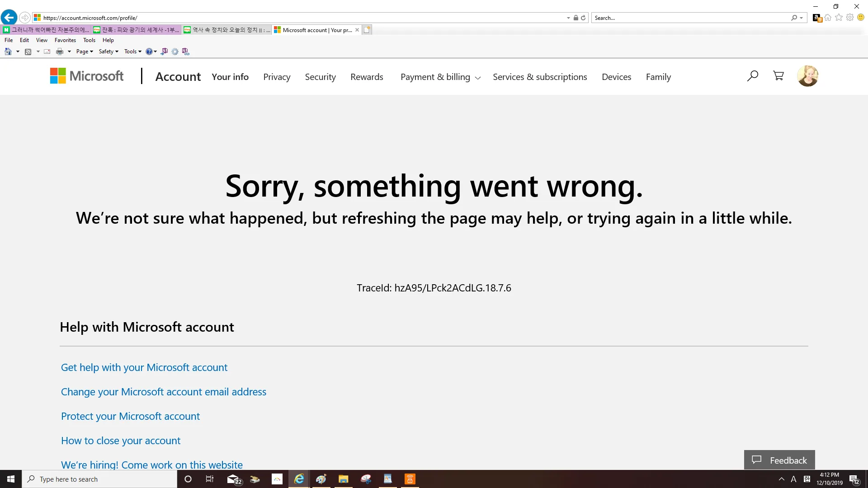Viewport: 868px width, 488px height.
Task: Open 'Protect your Microsoft account' link
Action: pos(130,416)
